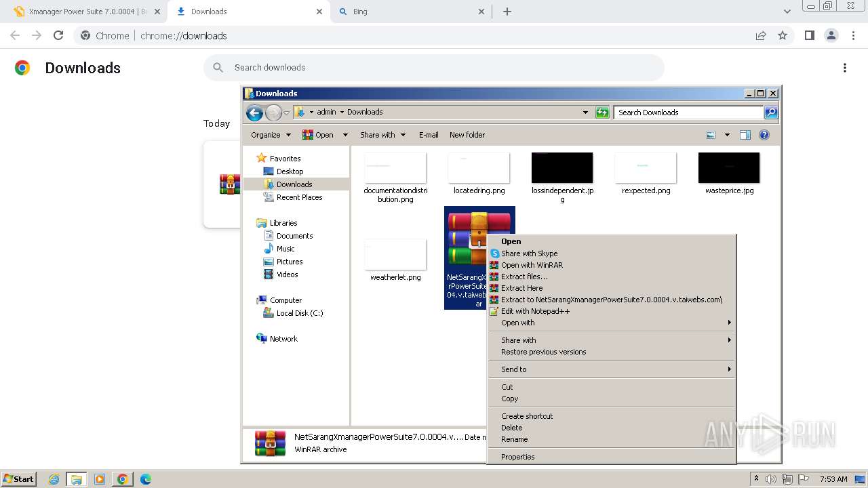This screenshot has height=488, width=868.
Task: Open a new Chrome tab
Action: [x=507, y=12]
